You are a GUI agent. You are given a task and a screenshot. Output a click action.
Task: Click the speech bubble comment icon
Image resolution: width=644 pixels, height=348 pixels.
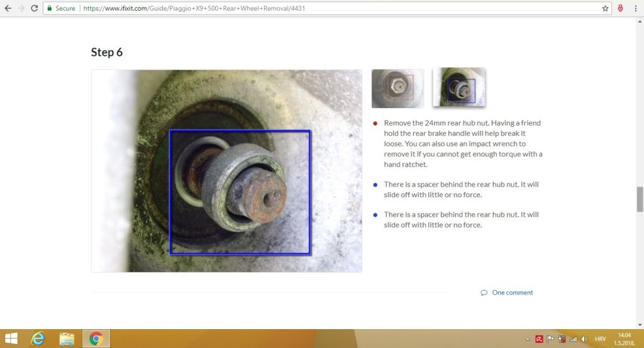click(484, 293)
